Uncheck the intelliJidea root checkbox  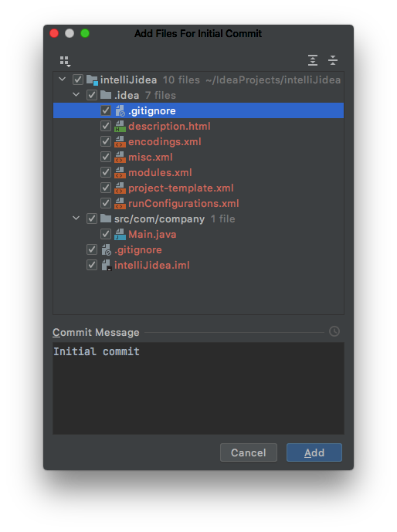click(x=78, y=80)
